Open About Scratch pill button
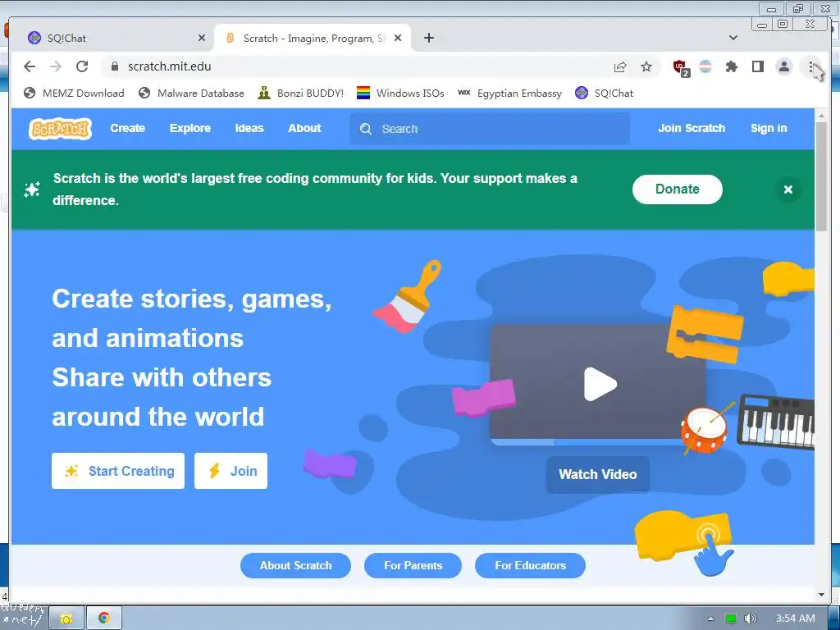Viewport: 840px width, 630px height. click(x=295, y=566)
